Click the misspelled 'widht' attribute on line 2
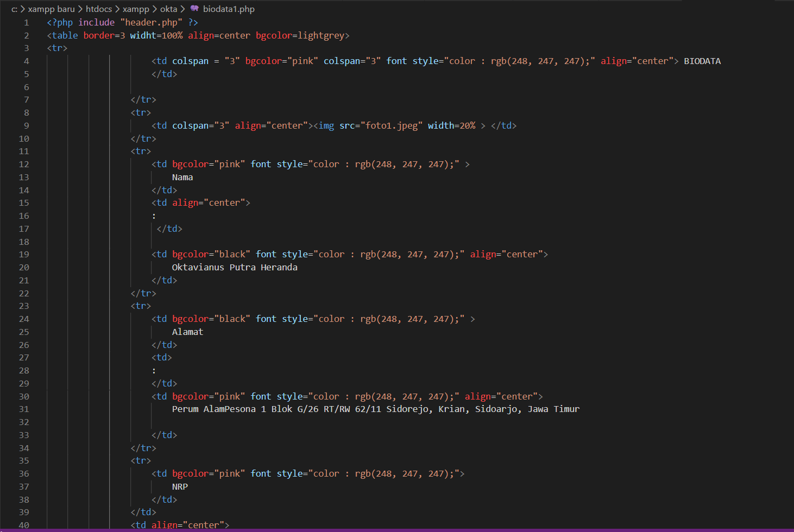This screenshot has height=532, width=794. click(143, 35)
